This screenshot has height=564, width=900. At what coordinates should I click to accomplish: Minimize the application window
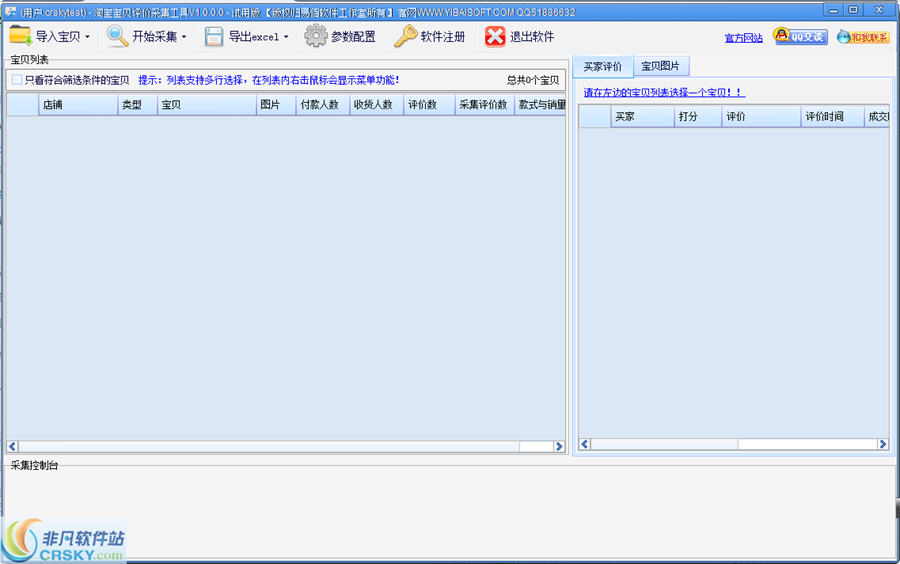pos(833,10)
